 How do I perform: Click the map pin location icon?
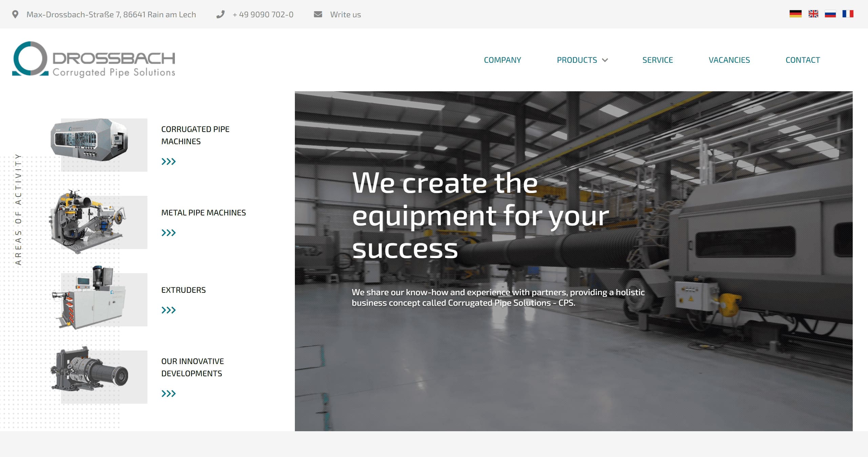15,14
